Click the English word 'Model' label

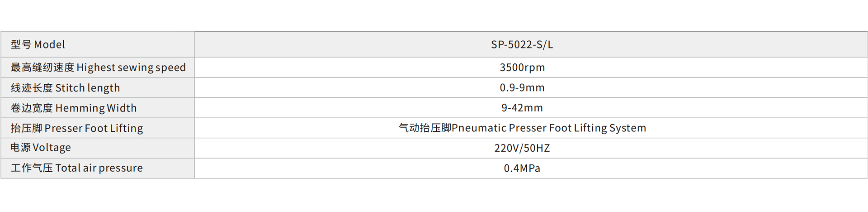click(50, 45)
